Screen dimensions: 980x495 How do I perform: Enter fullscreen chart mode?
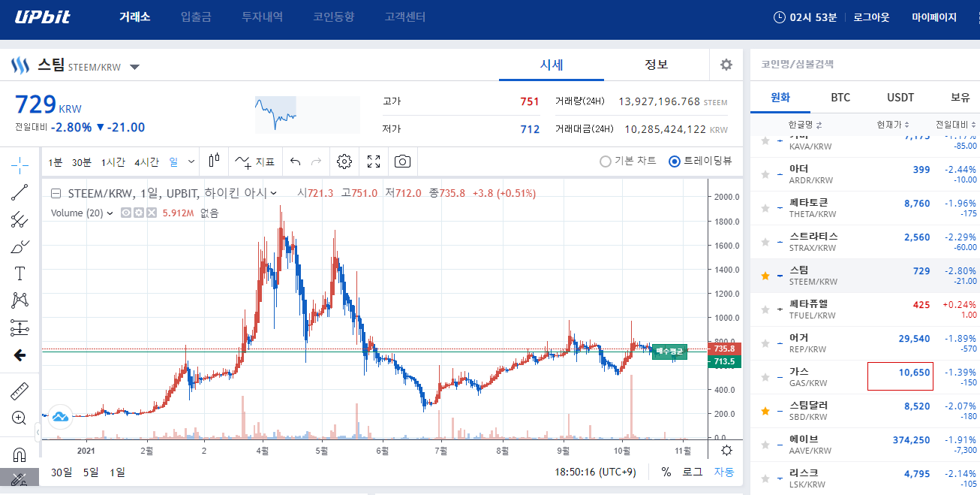click(374, 161)
